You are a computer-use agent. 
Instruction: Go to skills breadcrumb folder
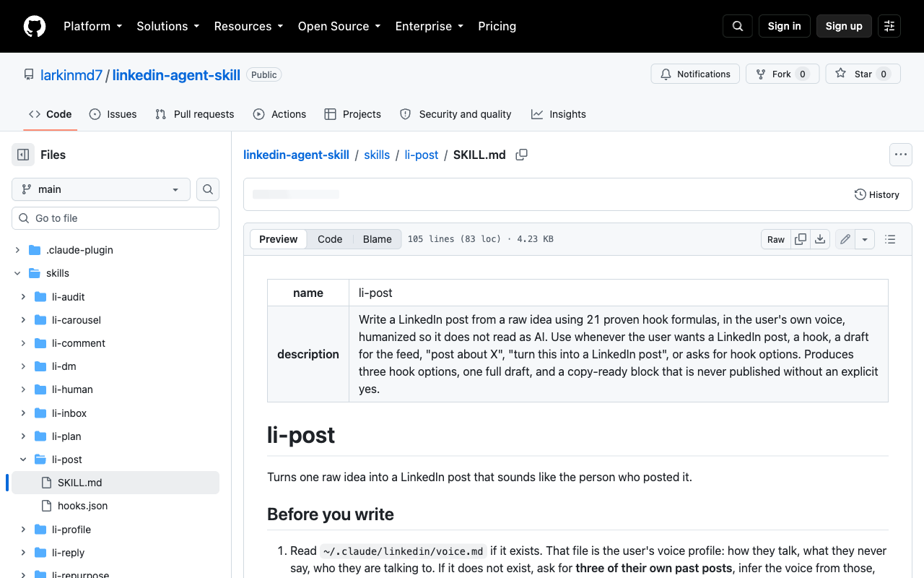377,155
